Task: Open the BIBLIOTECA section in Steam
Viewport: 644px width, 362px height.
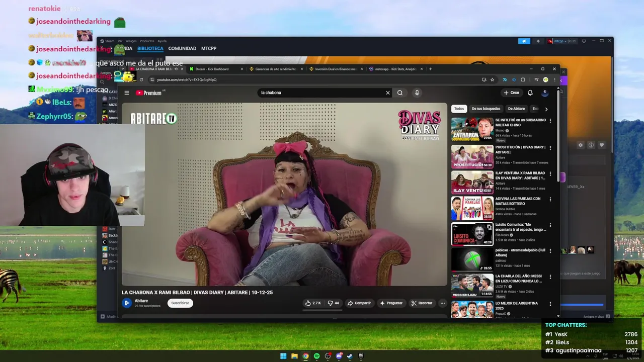Action: click(150, 49)
